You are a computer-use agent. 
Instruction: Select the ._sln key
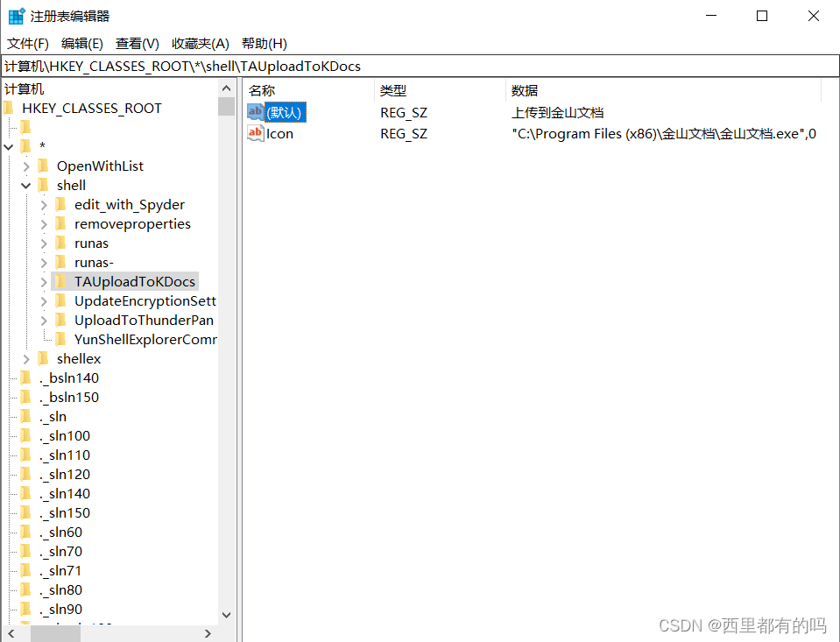(x=53, y=417)
